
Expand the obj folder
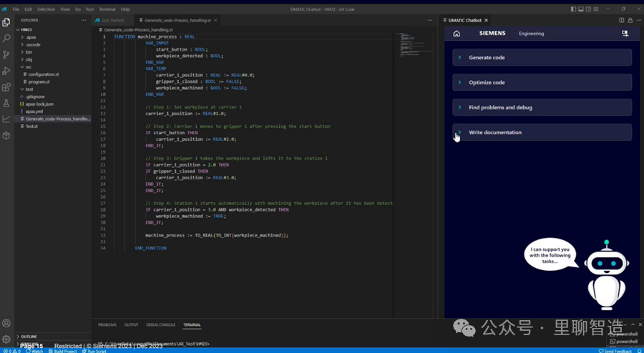click(54, 59)
